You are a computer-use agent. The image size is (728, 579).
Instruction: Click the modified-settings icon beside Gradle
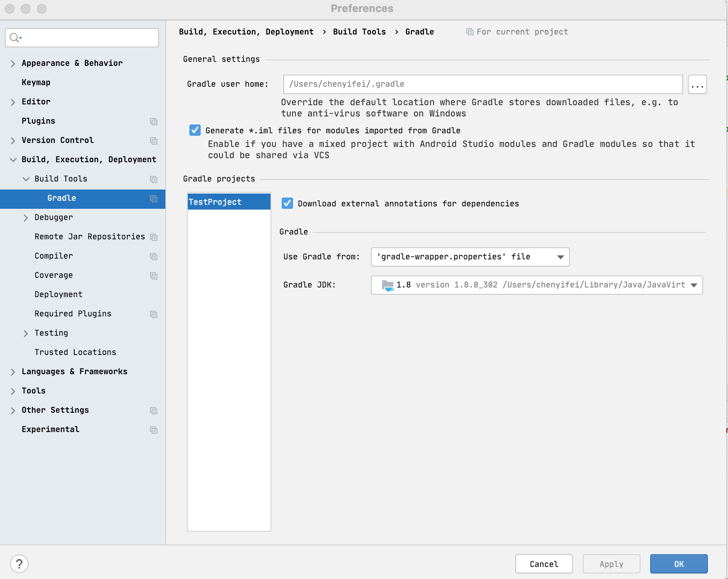click(x=154, y=198)
